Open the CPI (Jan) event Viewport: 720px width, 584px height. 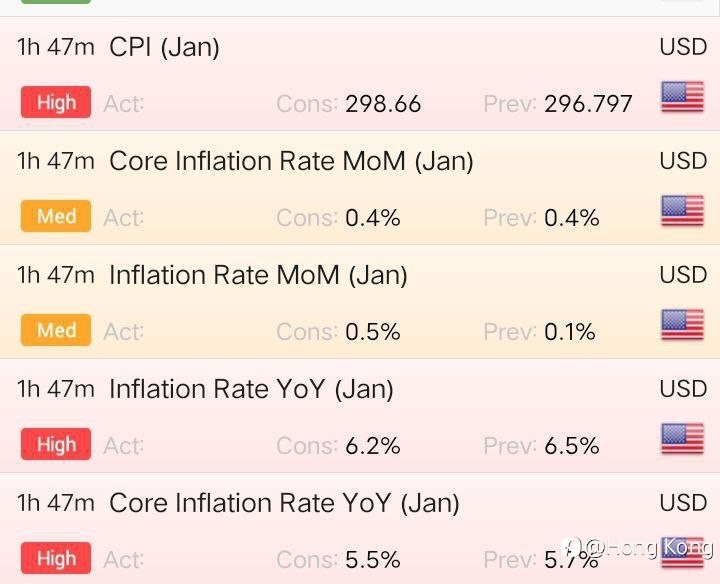click(360, 74)
